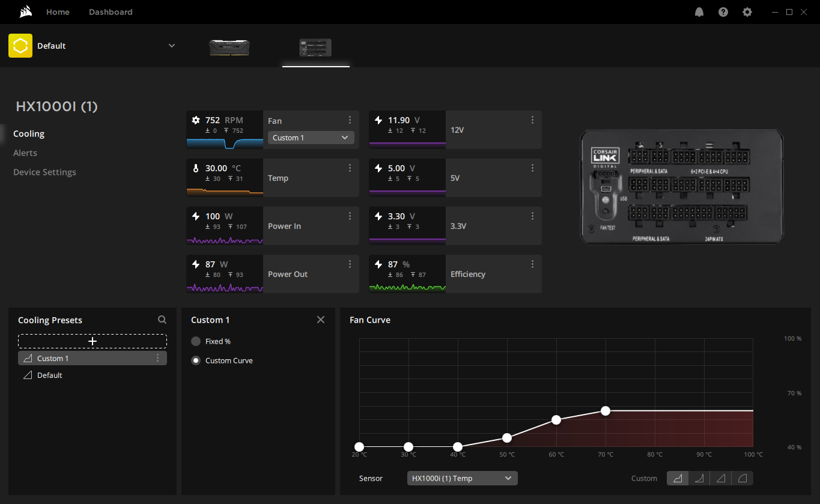Viewport: 820px width, 504px height.
Task: Click the 100 W Power In graph
Action: pyautogui.click(x=225, y=240)
